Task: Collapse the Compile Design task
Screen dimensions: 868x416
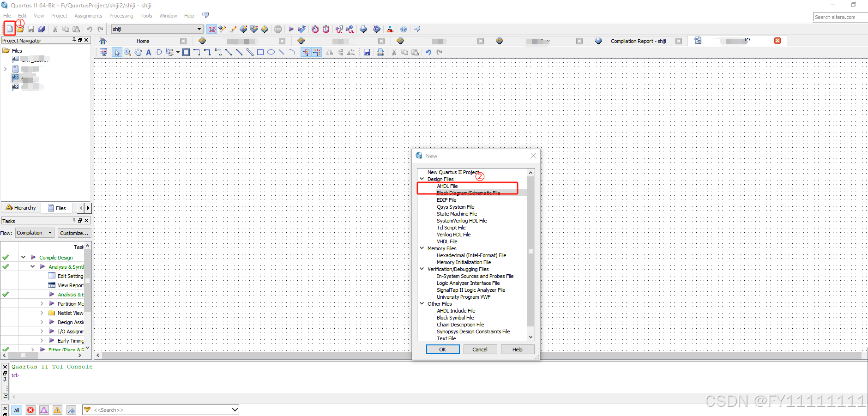Action: coord(23,257)
